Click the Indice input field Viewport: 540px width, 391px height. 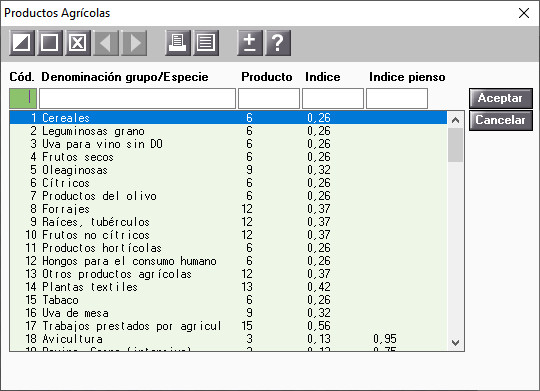coord(333,99)
